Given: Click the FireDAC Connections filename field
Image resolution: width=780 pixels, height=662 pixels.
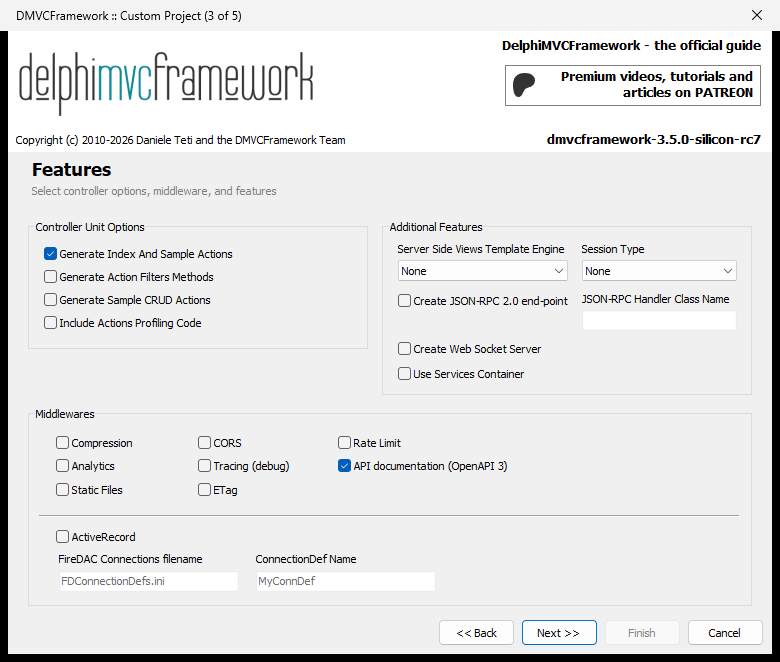Looking at the screenshot, I should [x=149, y=581].
